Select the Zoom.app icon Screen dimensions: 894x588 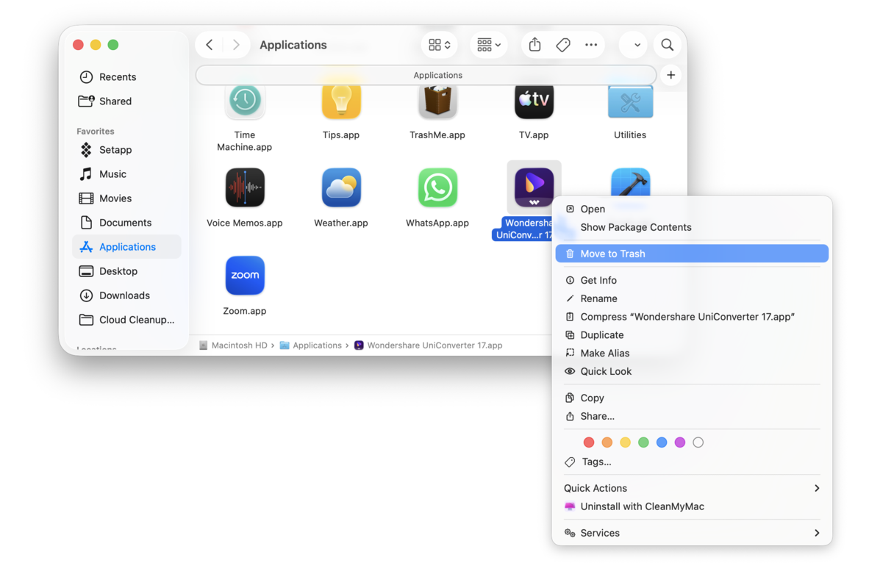(x=245, y=276)
